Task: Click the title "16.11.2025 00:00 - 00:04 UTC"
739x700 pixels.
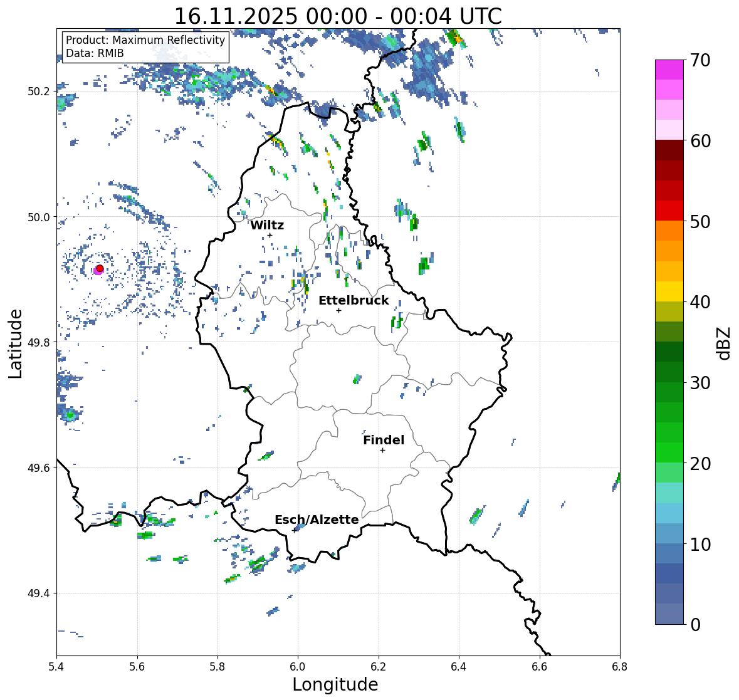Action: coord(338,16)
